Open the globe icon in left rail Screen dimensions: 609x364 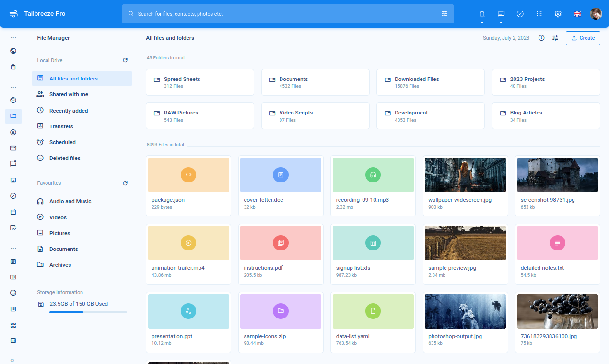13,51
